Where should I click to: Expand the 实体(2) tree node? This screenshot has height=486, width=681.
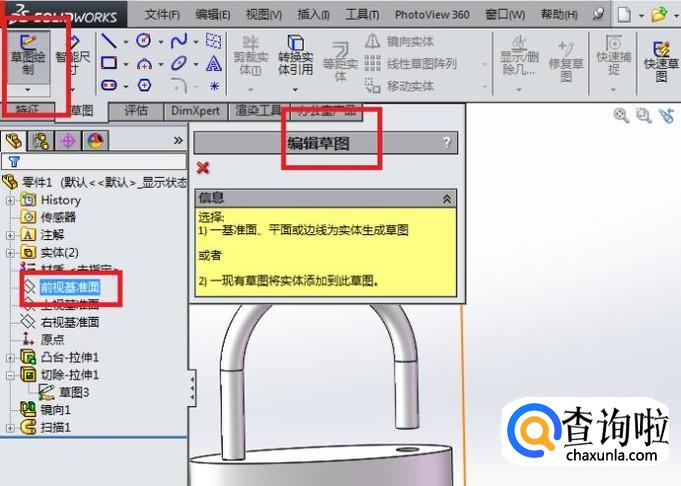click(10, 253)
